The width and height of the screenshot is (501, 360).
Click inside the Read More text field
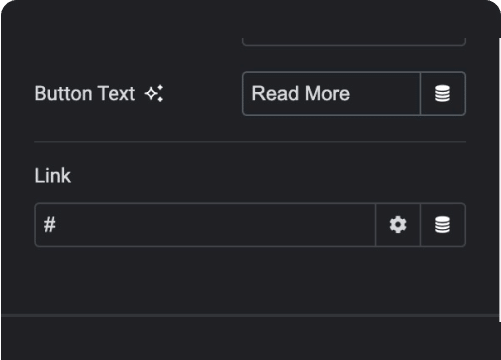tap(331, 94)
